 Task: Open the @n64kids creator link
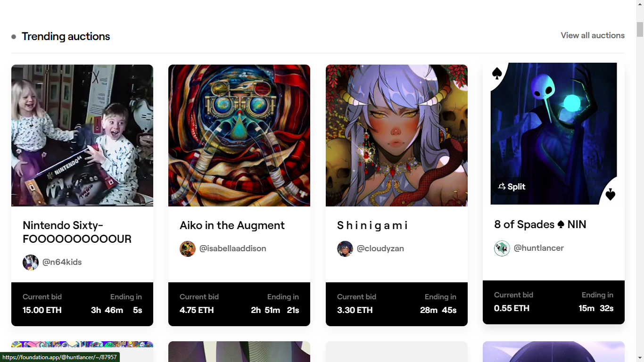[x=62, y=262]
